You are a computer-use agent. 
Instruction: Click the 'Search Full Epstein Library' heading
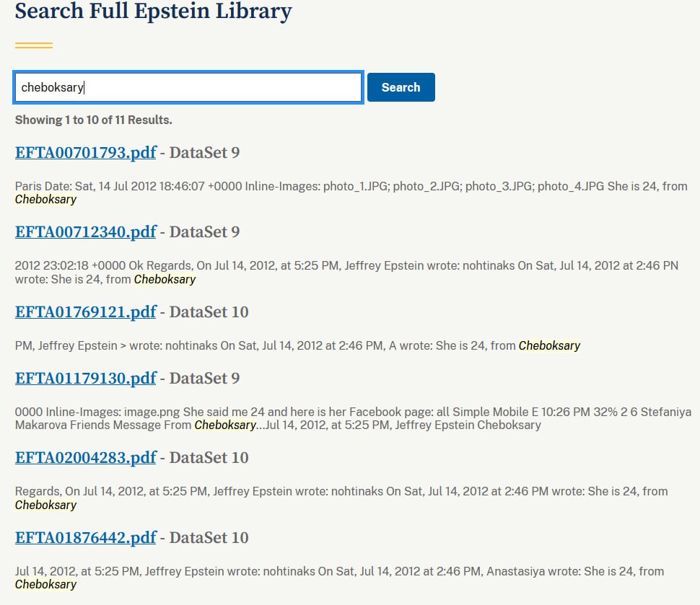153,11
